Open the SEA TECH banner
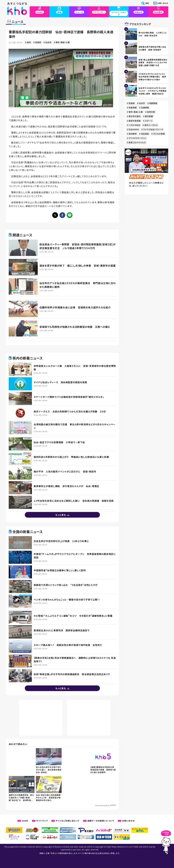174x868 pixels. pos(104,837)
